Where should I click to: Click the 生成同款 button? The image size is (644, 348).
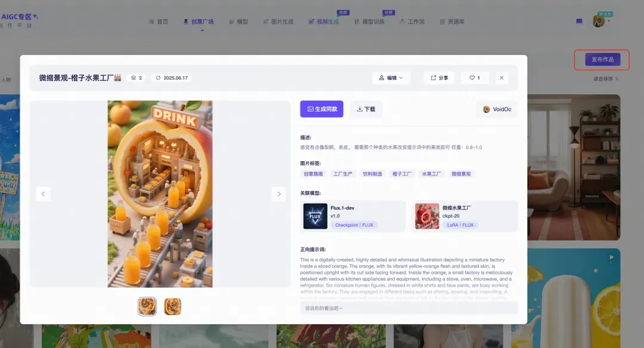click(x=321, y=109)
